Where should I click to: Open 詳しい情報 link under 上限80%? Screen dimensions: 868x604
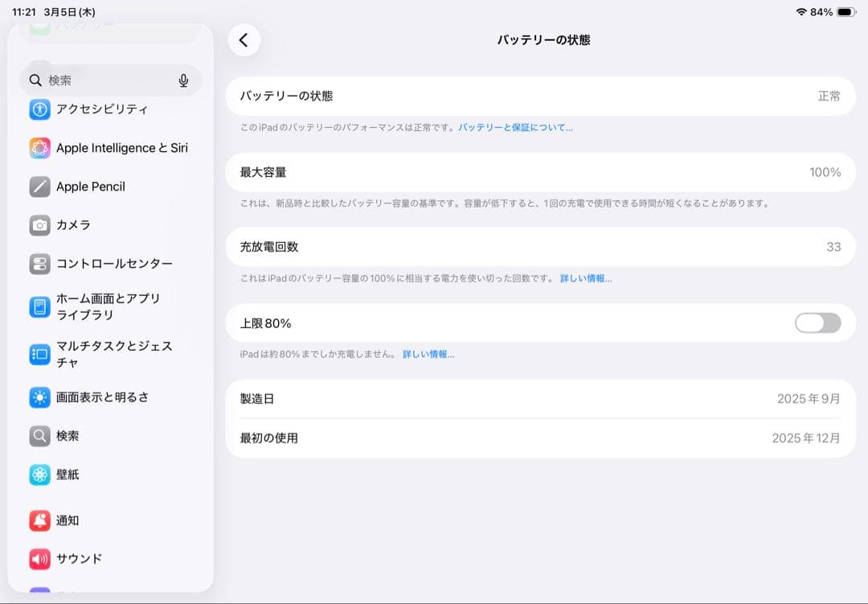[428, 355]
